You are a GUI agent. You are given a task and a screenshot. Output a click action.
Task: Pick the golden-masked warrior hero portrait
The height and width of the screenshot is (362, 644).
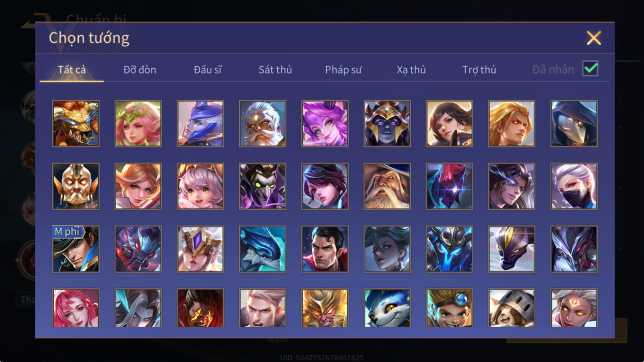pos(76,186)
